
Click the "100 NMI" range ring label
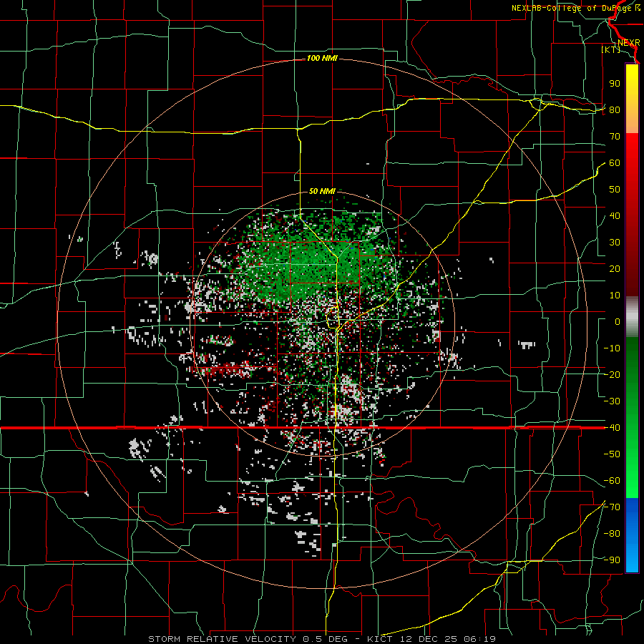point(323,59)
